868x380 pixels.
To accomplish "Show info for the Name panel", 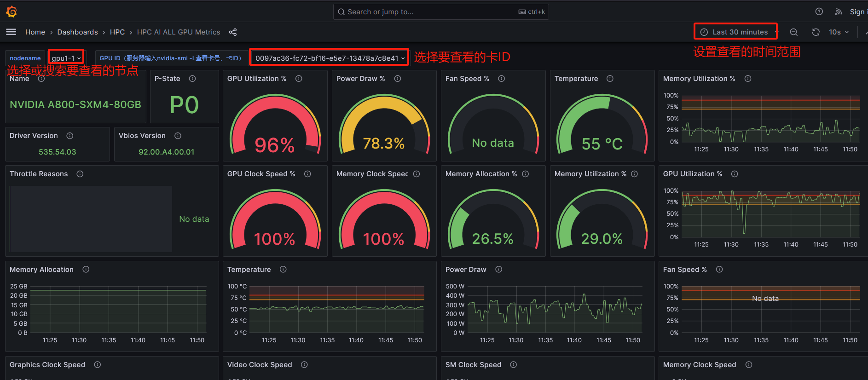I will click(x=41, y=79).
